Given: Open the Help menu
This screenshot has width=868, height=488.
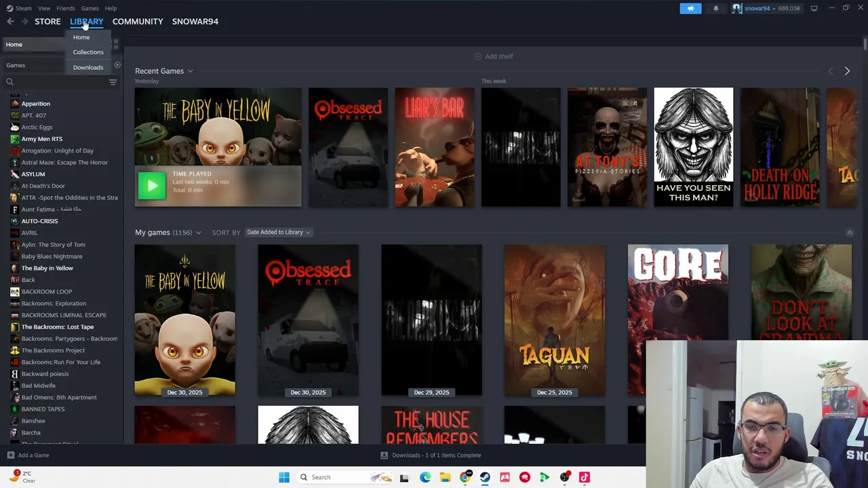Looking at the screenshot, I should pos(111,8).
